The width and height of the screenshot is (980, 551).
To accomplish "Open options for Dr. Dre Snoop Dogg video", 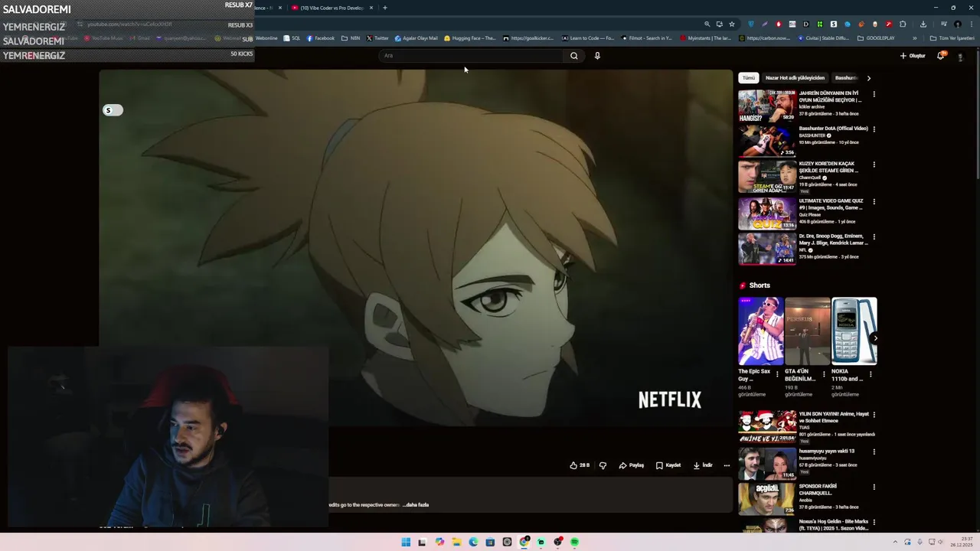I will click(874, 237).
